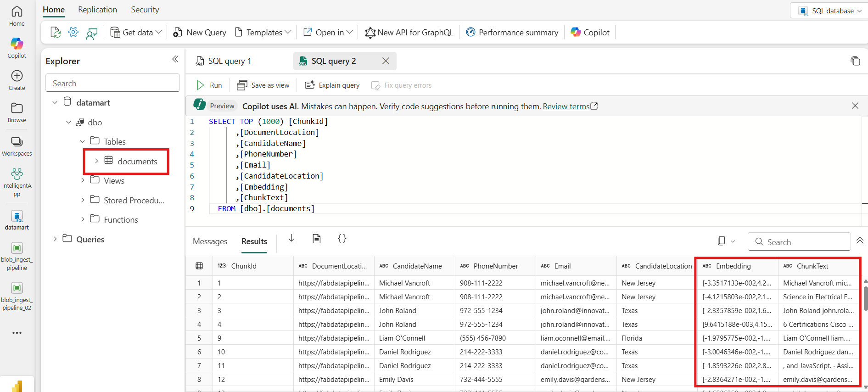
Task: Open the Get data dropdown
Action: coord(137,33)
